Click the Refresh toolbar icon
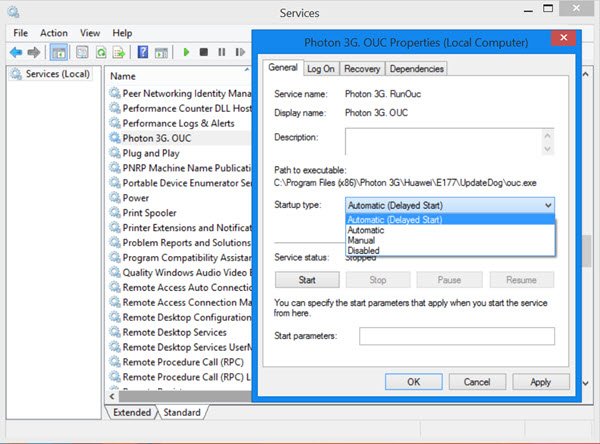This screenshot has height=444, width=600. [101, 52]
